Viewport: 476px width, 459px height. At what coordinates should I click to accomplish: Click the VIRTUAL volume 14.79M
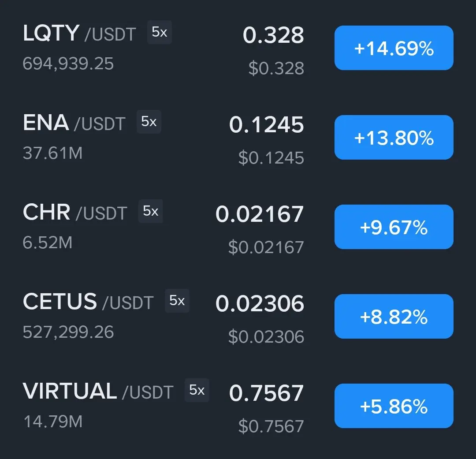[x=53, y=422]
